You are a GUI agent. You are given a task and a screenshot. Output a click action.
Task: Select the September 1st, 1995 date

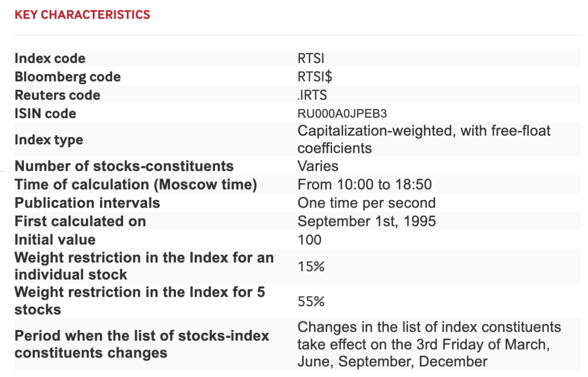click(x=366, y=222)
